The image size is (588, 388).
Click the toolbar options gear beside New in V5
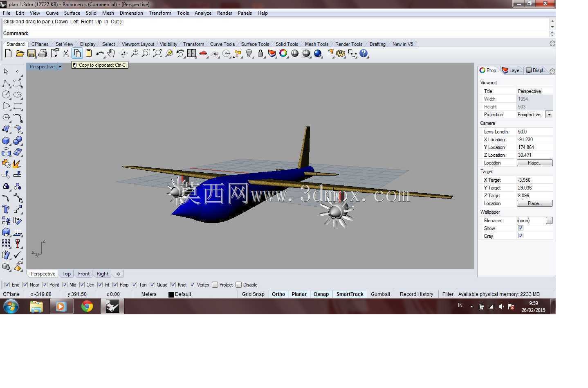(552, 44)
